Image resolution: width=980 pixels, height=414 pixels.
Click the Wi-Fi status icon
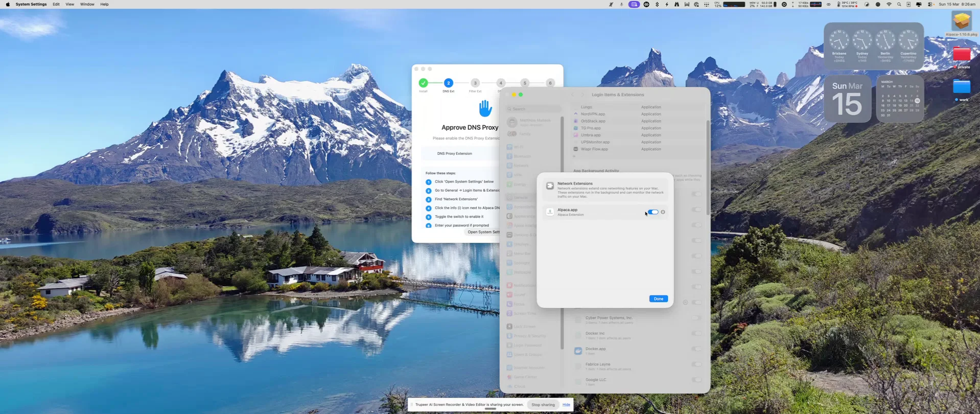[889, 4]
